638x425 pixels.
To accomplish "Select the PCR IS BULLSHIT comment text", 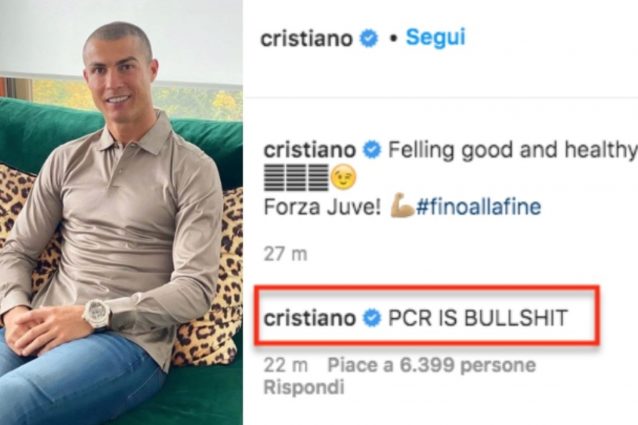I will click(478, 318).
